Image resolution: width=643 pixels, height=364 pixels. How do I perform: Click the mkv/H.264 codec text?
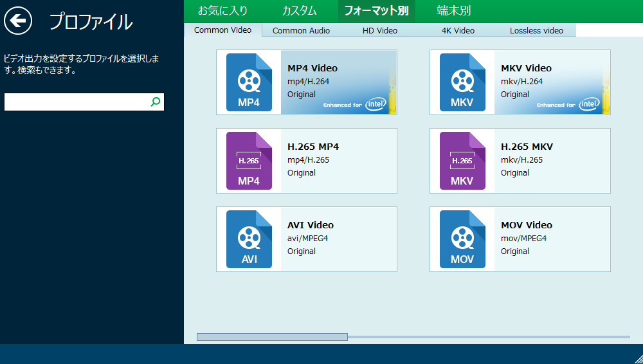[521, 81]
